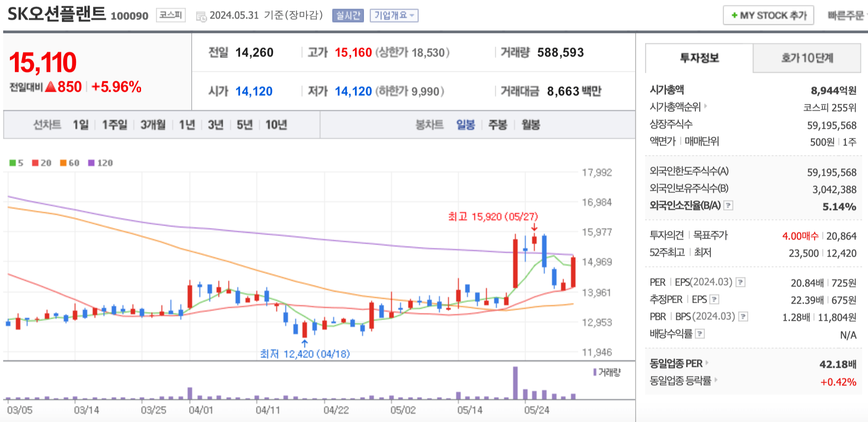868x422 pixels.
Task: Select the 1주일 line chart period
Action: pos(114,125)
